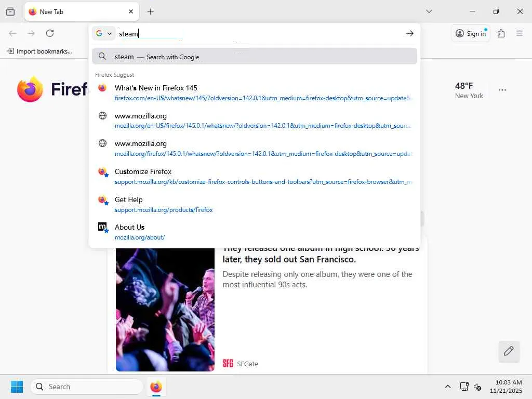Go back with the back arrow

(x=12, y=33)
